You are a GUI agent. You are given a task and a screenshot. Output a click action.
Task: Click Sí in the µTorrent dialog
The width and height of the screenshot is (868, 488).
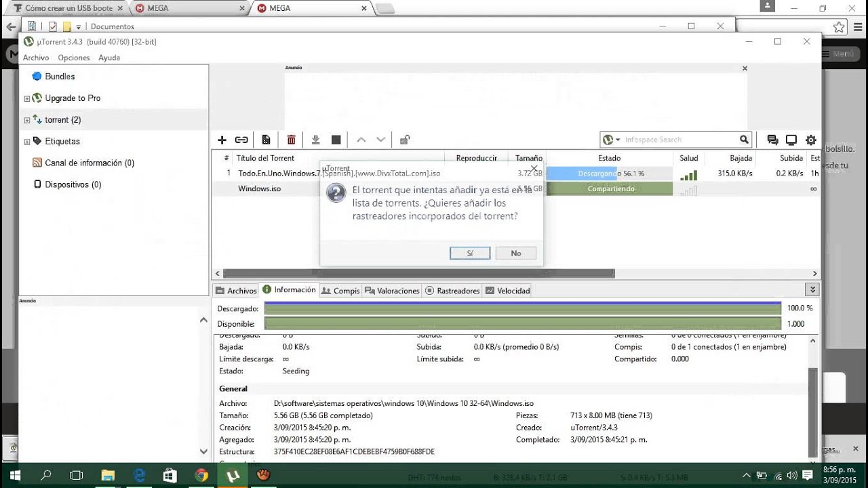(x=470, y=253)
